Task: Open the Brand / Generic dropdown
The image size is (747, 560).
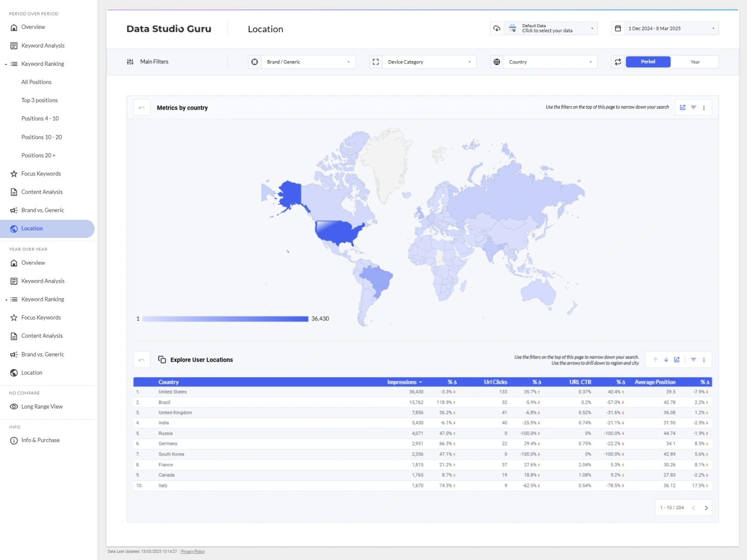Action: coord(308,62)
